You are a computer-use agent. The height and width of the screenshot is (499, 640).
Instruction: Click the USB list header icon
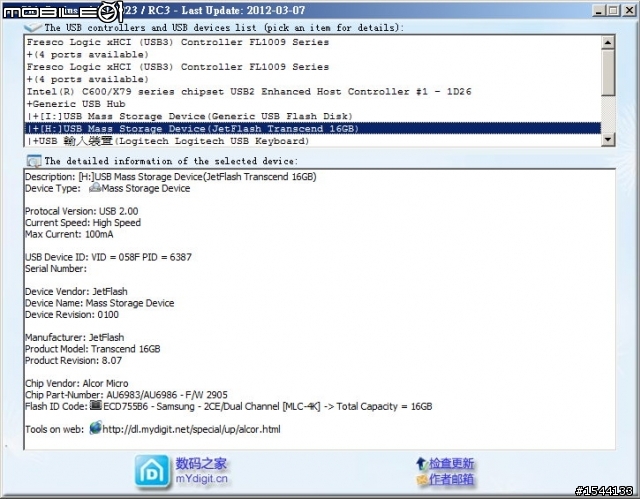[x=33, y=27]
